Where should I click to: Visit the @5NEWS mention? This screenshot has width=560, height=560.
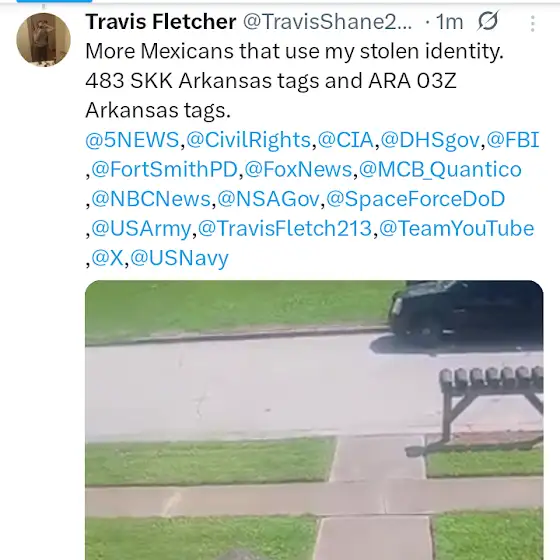(132, 140)
